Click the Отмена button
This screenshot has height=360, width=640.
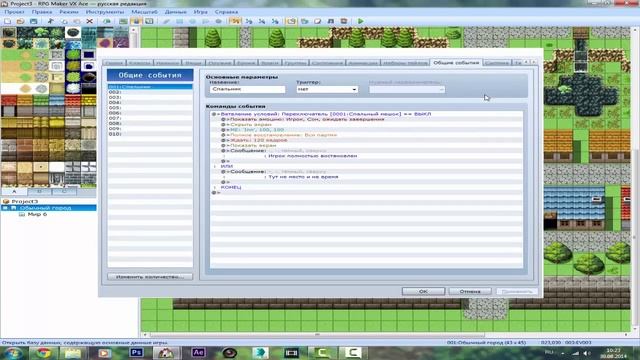[470, 291]
